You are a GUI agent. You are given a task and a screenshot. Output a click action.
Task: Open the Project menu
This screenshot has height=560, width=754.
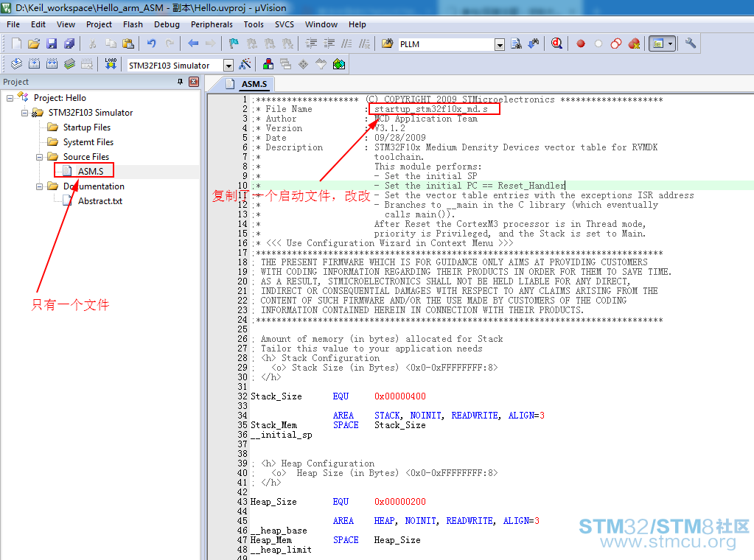(x=99, y=24)
